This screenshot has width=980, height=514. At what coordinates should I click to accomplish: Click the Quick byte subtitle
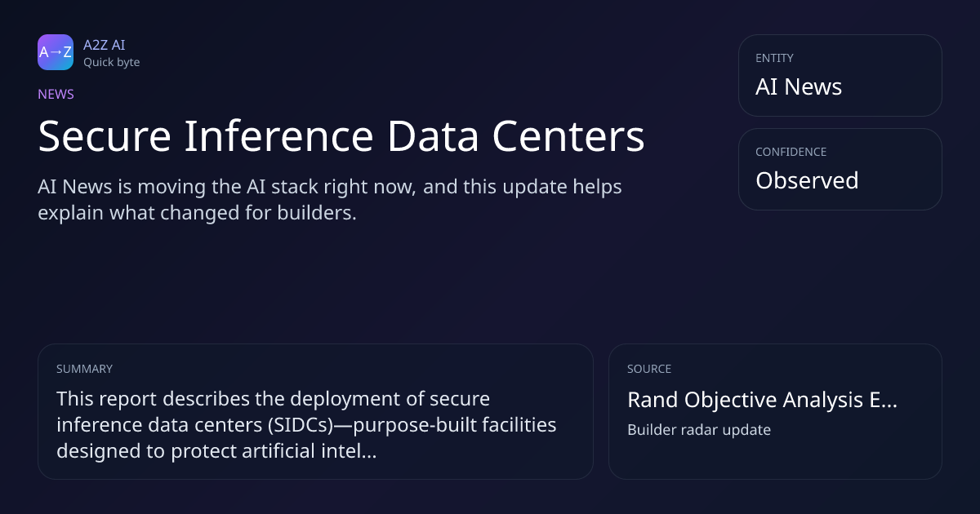pos(111,62)
